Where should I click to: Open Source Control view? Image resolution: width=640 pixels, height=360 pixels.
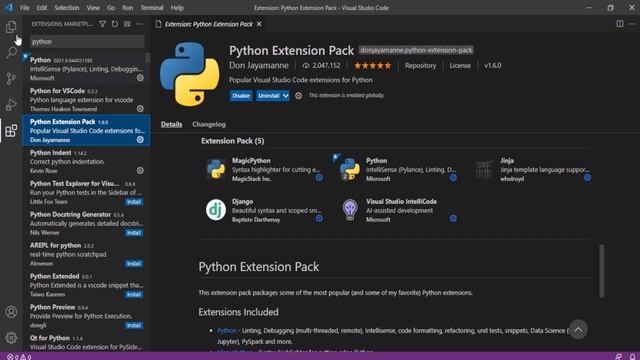11,78
